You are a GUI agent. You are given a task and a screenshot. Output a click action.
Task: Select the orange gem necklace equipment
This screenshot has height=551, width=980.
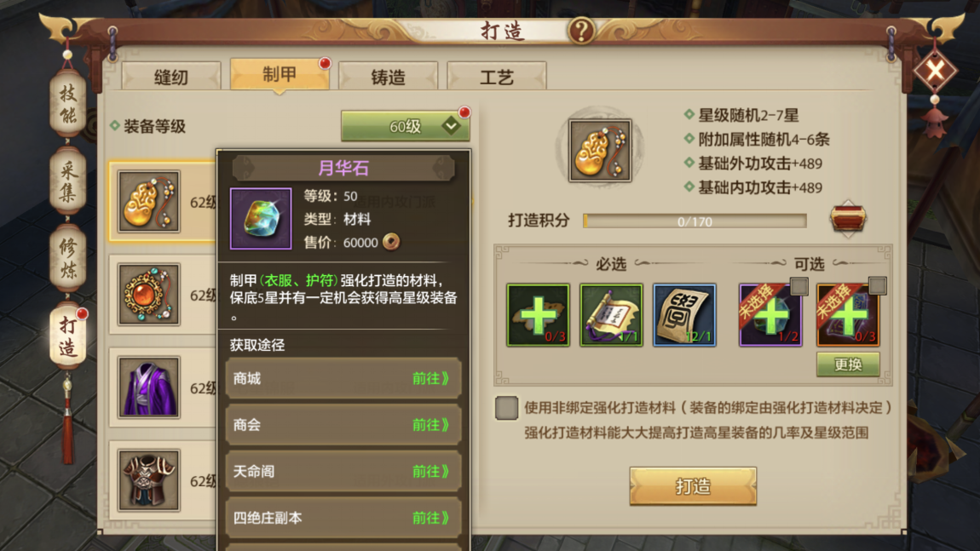149,295
